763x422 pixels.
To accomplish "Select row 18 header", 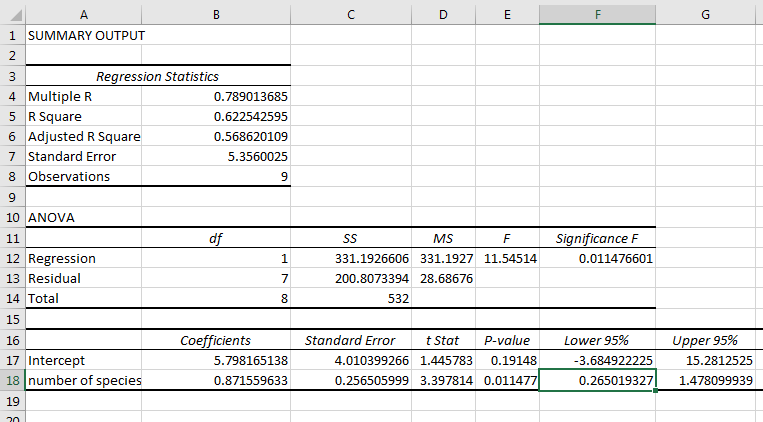I will (x=13, y=380).
